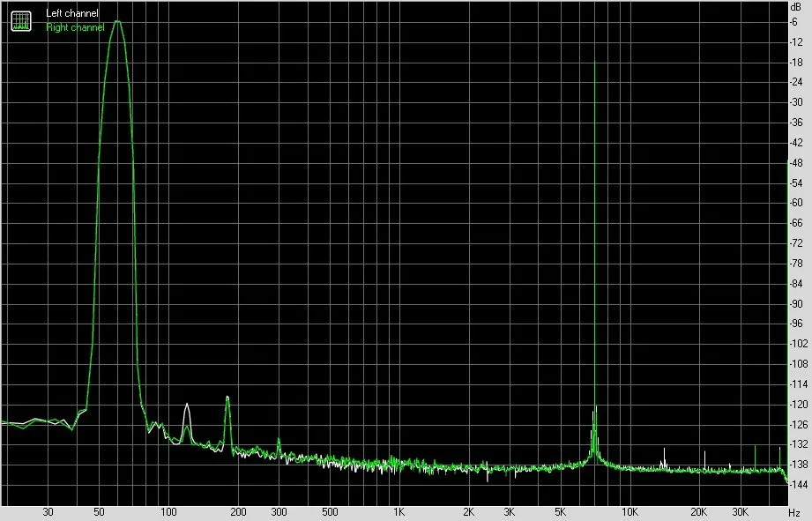Click the "30K" frequency axis label
This screenshot has width=812, height=521.
pyautogui.click(x=740, y=512)
